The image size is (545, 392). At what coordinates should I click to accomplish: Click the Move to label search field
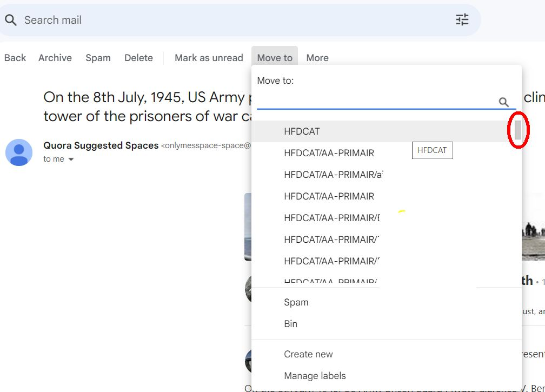point(376,101)
